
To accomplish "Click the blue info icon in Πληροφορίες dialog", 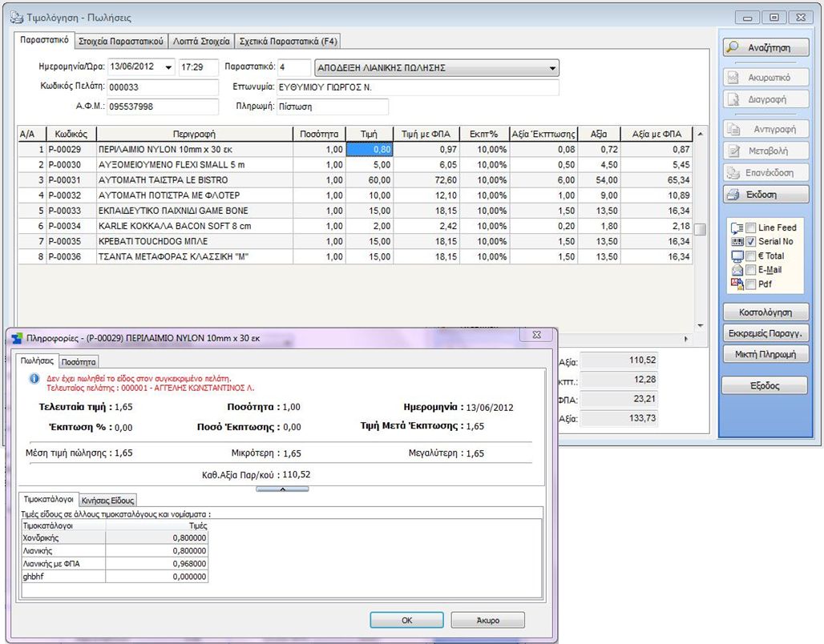I will (33, 376).
